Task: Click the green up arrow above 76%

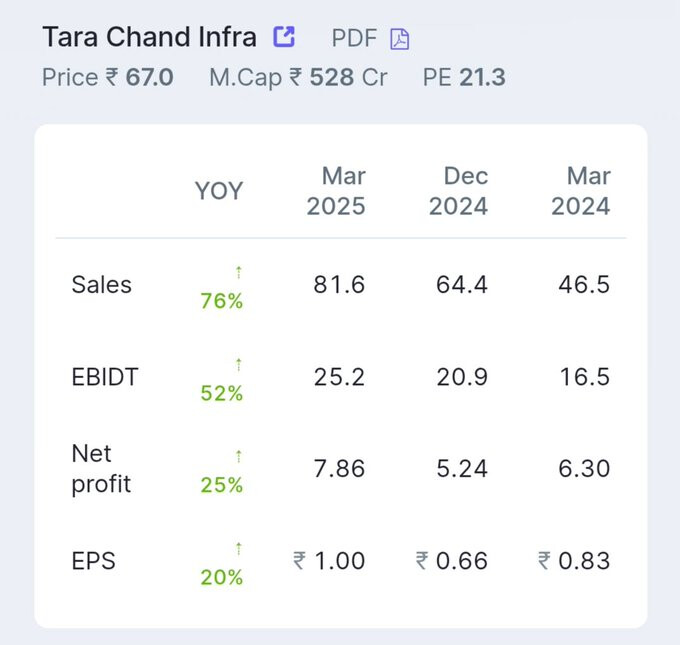Action: (239, 272)
